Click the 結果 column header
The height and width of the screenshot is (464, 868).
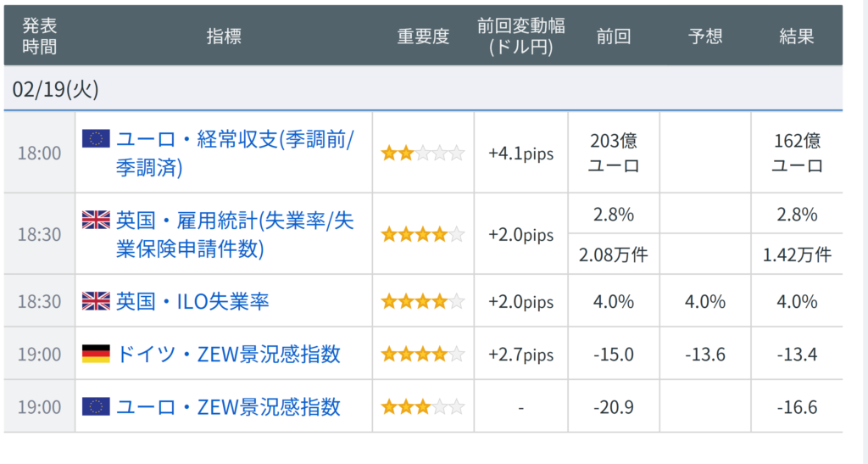797,36
